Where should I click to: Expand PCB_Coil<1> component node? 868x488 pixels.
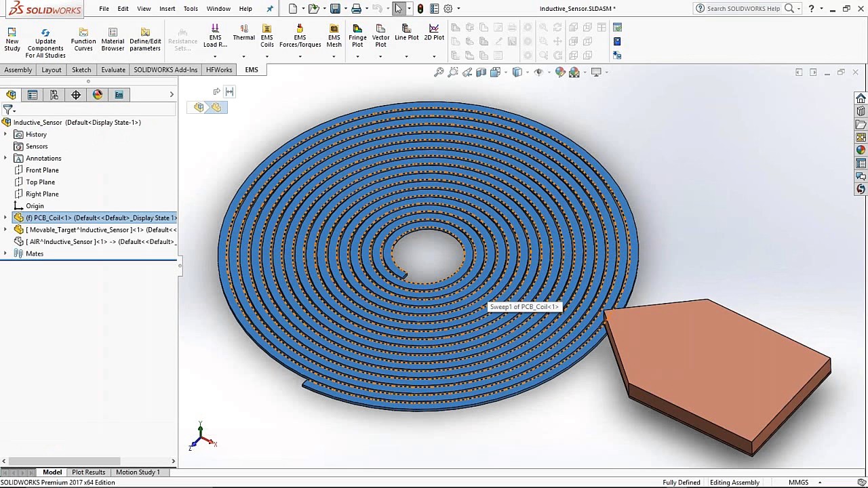5,218
